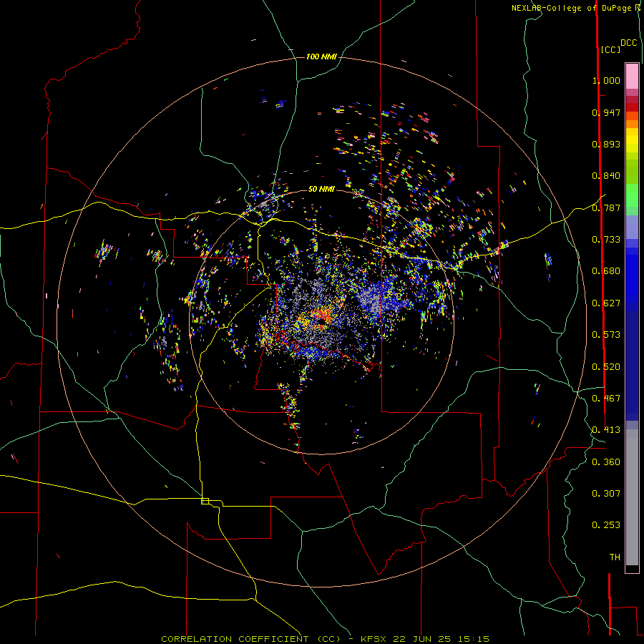Click the pink top segment of the color bar
Viewport: 644px width, 644px height.
[x=632, y=76]
